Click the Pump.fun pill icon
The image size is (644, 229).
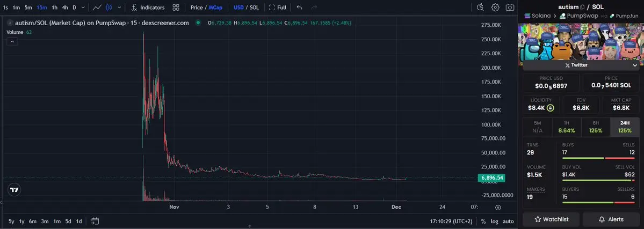(612, 16)
